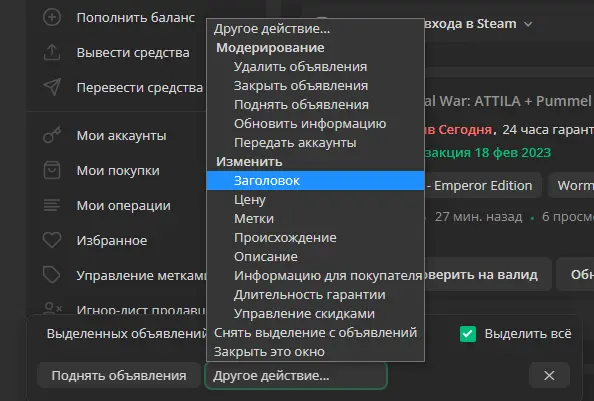Choose Управление скидками option
This screenshot has width=594, height=401.
[x=315, y=314]
